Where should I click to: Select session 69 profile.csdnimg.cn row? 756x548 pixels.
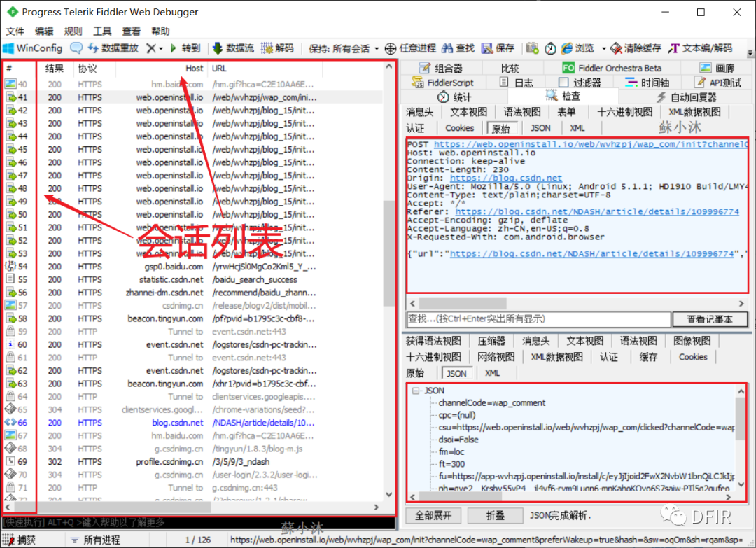click(193, 462)
